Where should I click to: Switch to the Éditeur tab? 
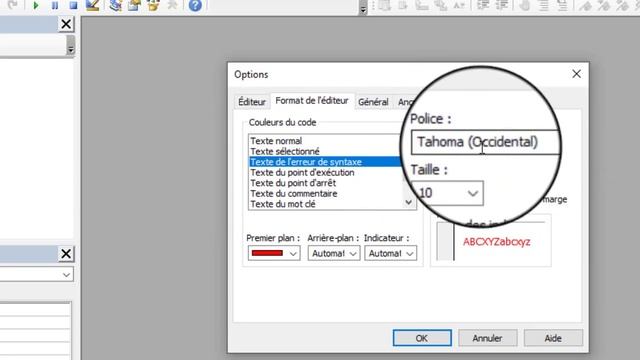pyautogui.click(x=251, y=102)
